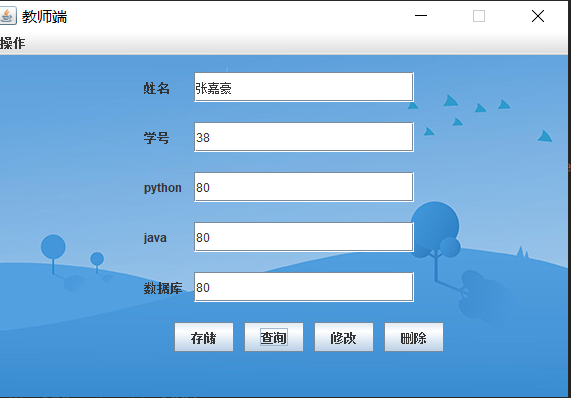Screen dimensions: 571x398
Task: Focus the 学号 input field
Action: (304, 137)
